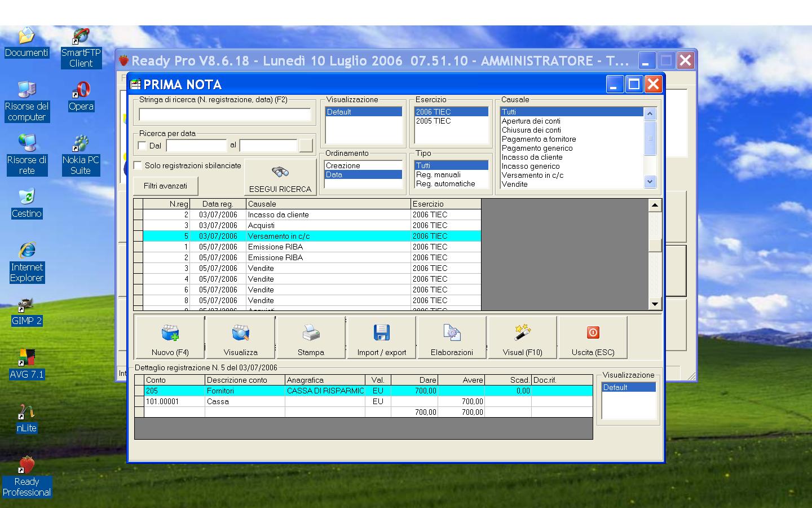Select Incasso da cliente in Causale list
Viewport: 812px width, 508px height.
[572, 157]
